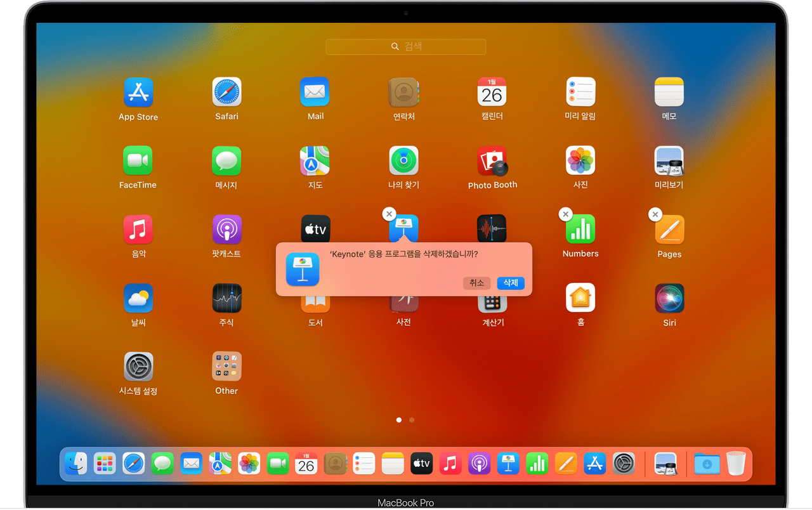Open the 나의 찾기 app

404,161
